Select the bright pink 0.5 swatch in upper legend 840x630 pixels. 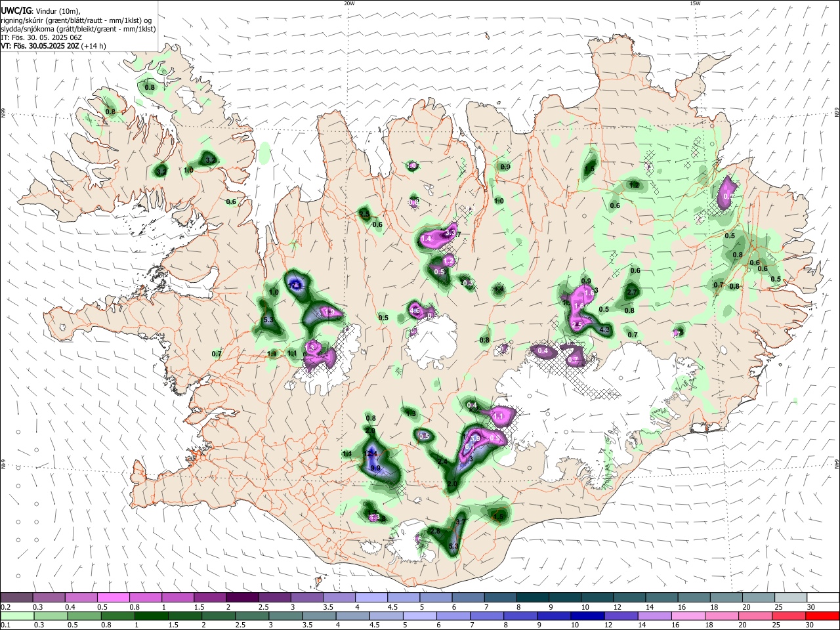click(114, 598)
